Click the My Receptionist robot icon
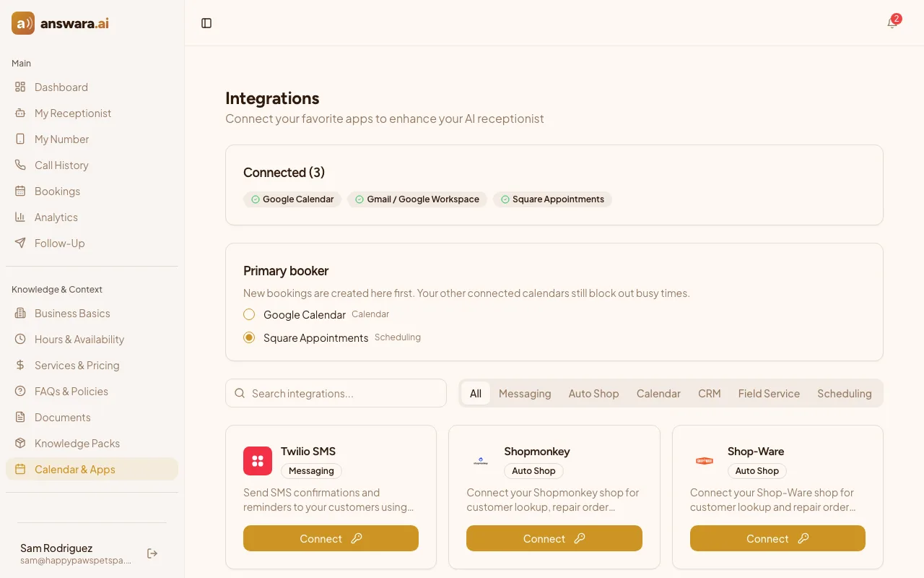Screen dimensions: 924x578 pyautogui.click(x=20, y=113)
